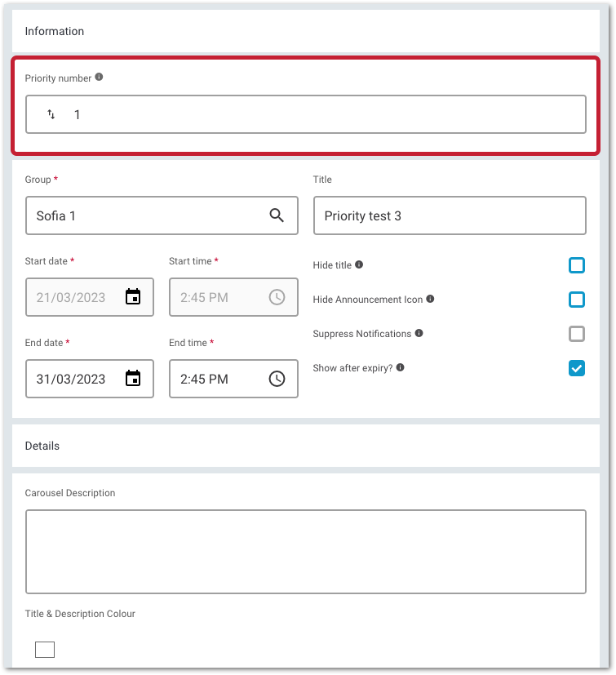
Task: Open the End date calendar picker
Action: (x=133, y=379)
